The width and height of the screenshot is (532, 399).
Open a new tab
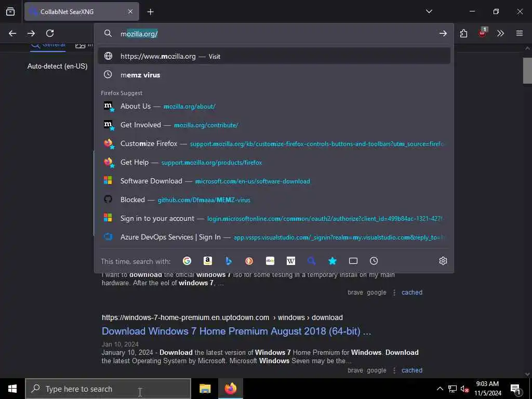[150, 12]
